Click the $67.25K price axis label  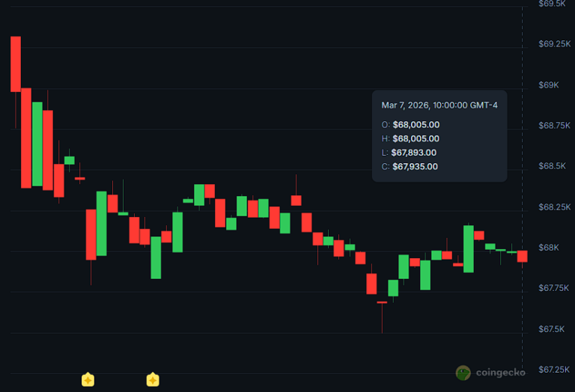click(x=555, y=369)
